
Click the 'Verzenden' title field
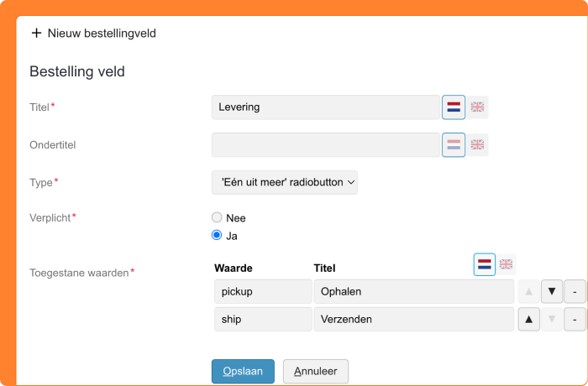413,320
